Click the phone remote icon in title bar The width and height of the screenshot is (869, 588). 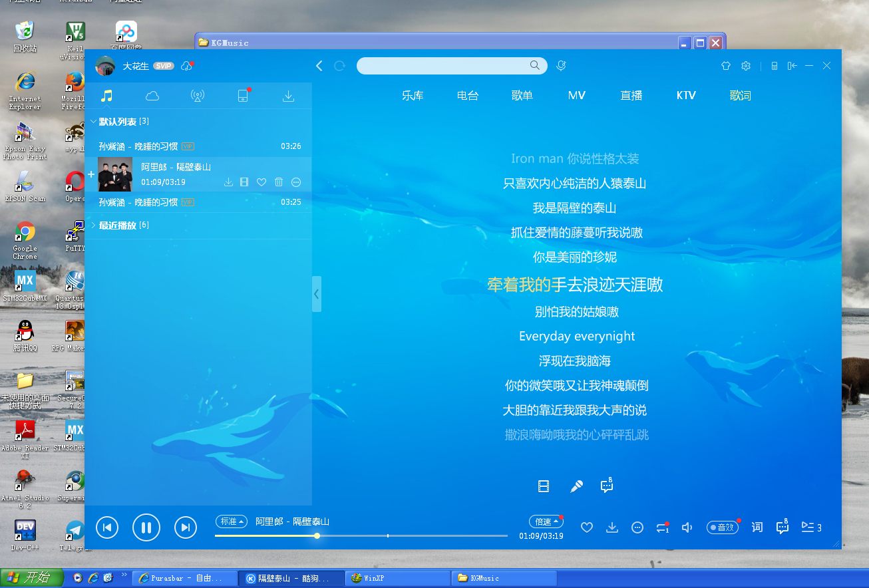774,66
